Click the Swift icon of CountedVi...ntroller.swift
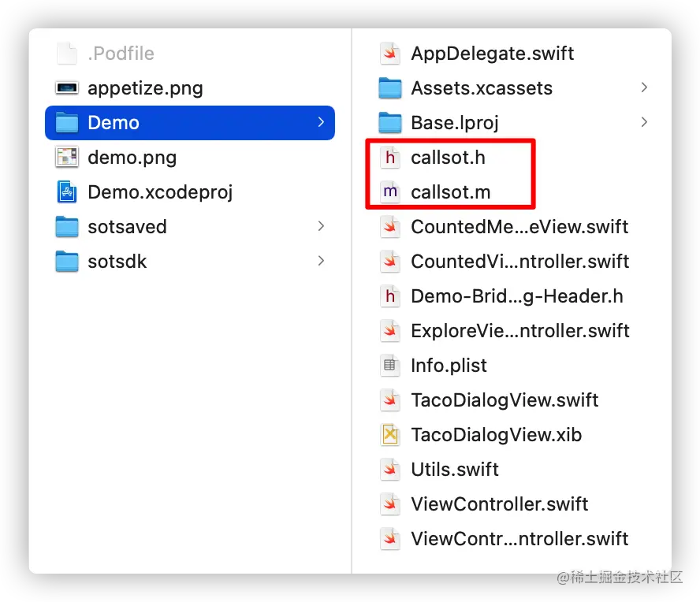Viewport: 700px width, 602px height. pyautogui.click(x=390, y=261)
